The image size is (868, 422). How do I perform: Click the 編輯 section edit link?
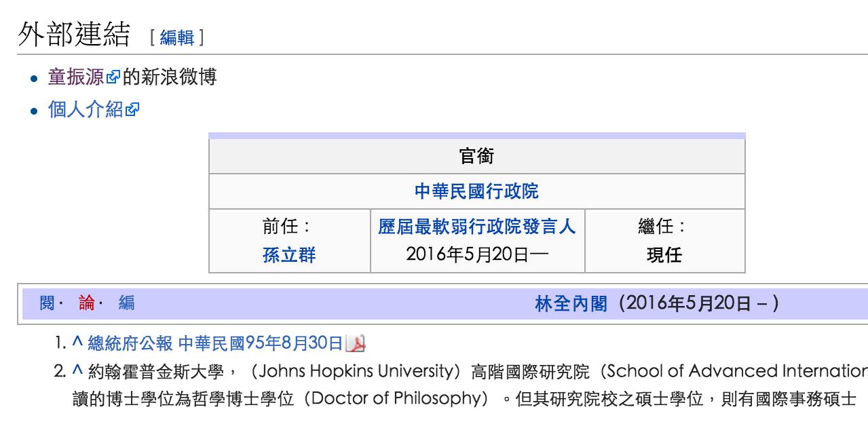click(x=177, y=37)
